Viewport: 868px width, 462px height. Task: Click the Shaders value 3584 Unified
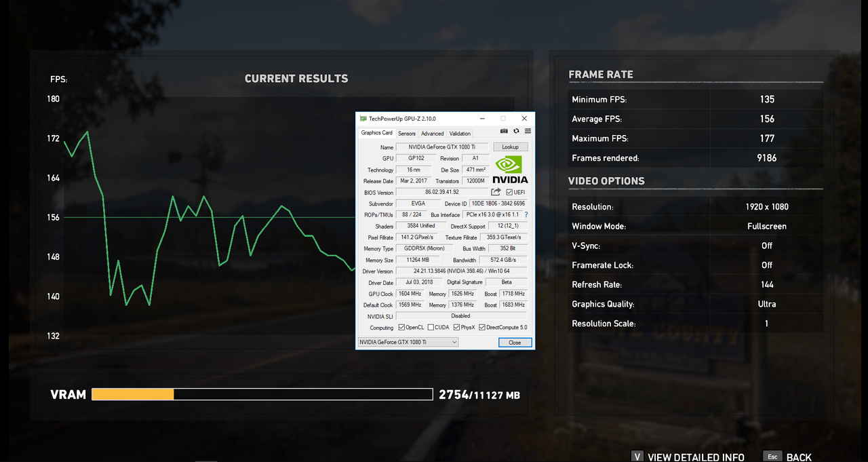point(421,226)
